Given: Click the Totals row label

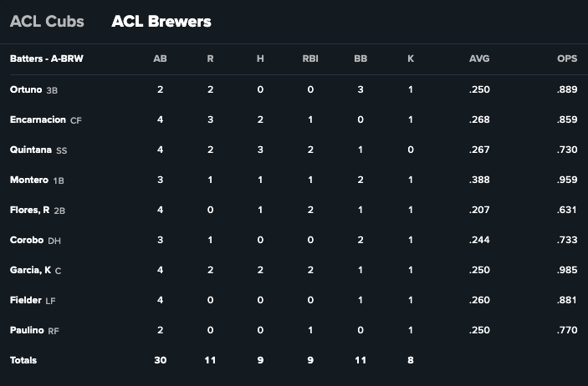Looking at the screenshot, I should pyautogui.click(x=23, y=360).
